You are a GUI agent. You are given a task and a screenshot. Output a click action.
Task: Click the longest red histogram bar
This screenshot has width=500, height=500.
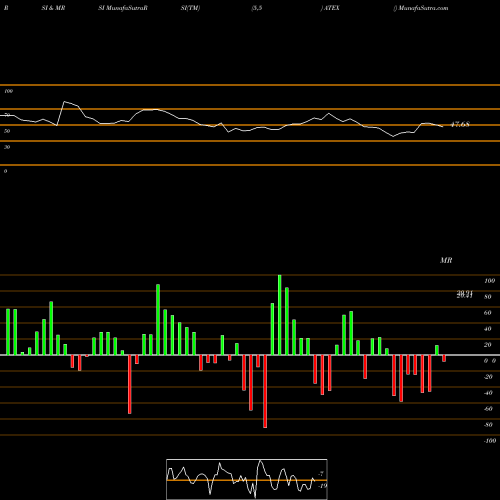coord(265,391)
